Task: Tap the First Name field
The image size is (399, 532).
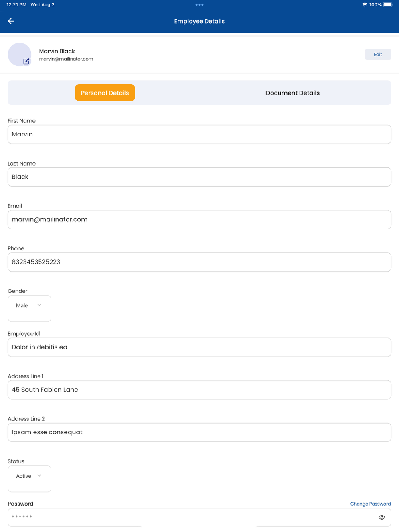Action: point(199,134)
